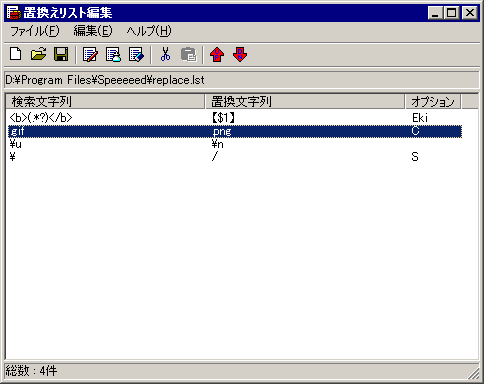Close the 置換えリスト編集 window
Screen dimensions: 484x384
point(470,13)
